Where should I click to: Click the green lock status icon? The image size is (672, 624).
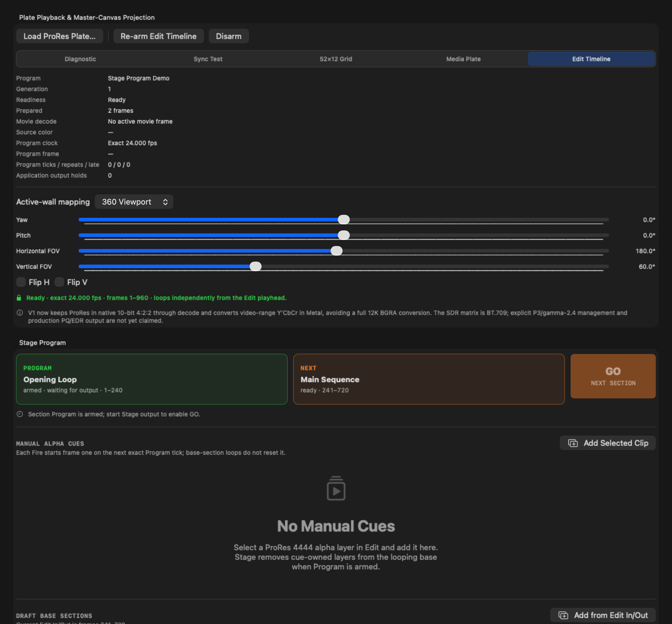(19, 298)
